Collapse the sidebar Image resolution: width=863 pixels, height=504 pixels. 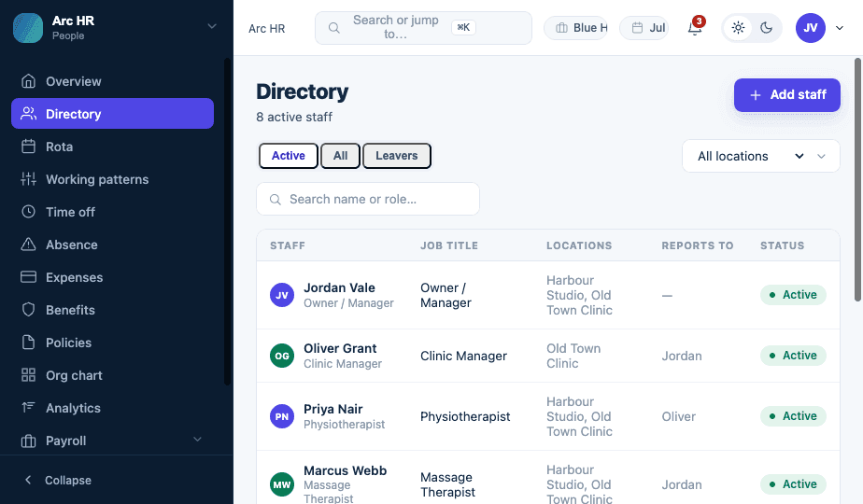57,480
